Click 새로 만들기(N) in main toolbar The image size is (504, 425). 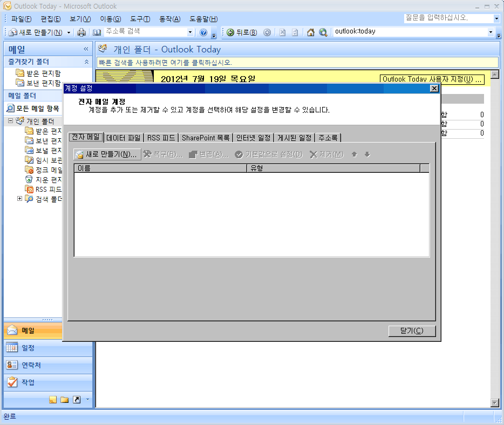click(36, 32)
